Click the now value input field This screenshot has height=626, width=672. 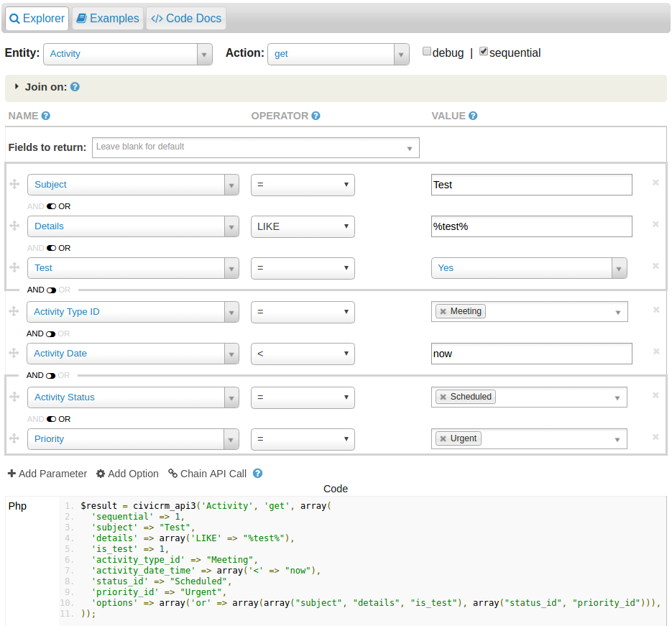531,354
